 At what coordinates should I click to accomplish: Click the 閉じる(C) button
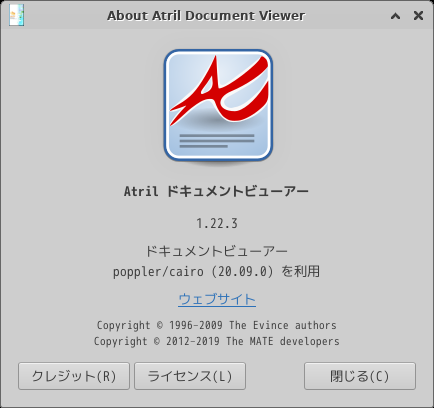[360, 376]
